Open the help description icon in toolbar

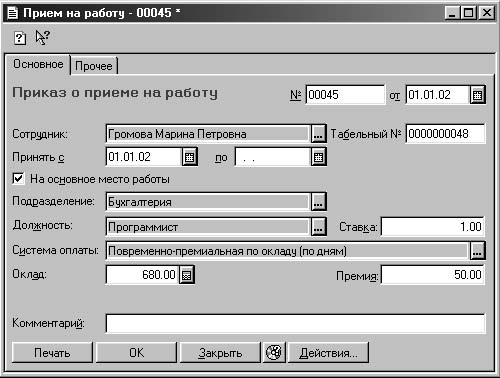coord(20,38)
